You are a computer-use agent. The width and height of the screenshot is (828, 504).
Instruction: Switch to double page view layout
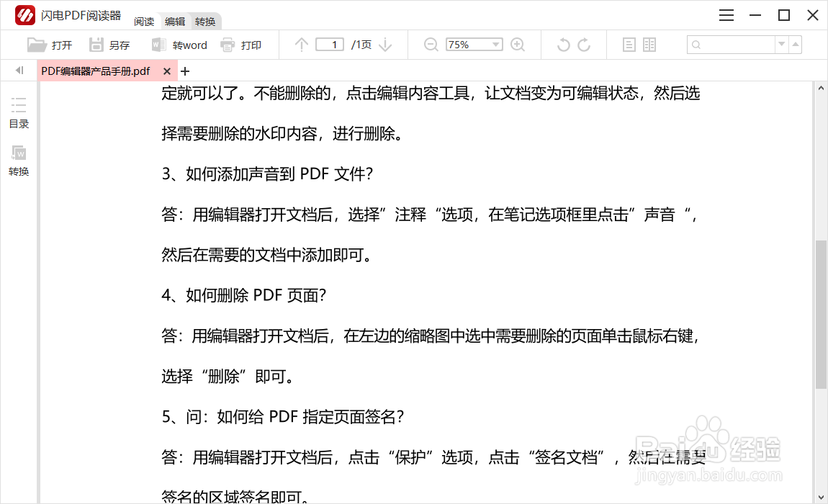click(649, 44)
